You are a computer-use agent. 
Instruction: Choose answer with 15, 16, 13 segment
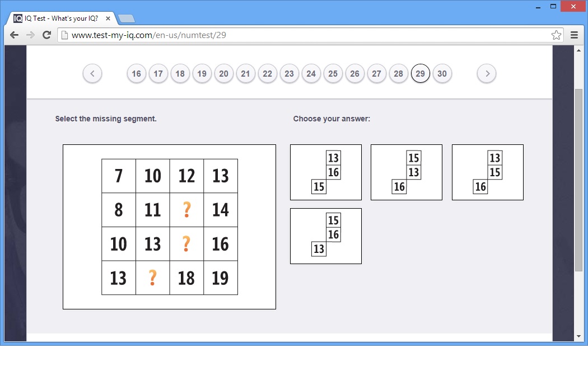(x=326, y=236)
